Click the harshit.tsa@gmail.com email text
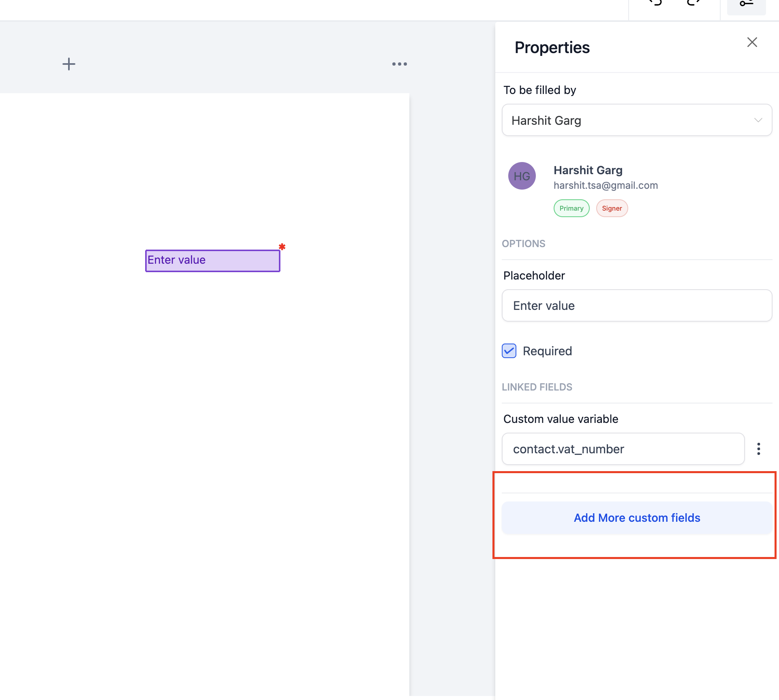 coord(606,186)
